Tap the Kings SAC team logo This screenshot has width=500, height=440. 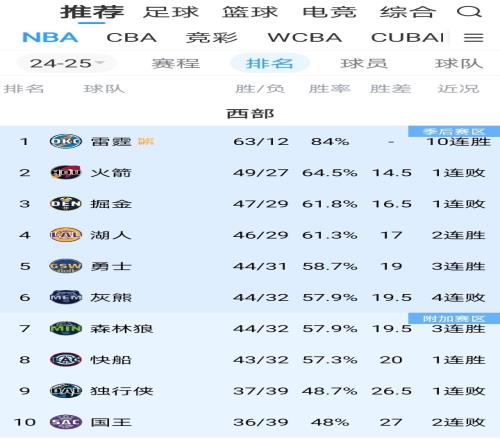66,422
